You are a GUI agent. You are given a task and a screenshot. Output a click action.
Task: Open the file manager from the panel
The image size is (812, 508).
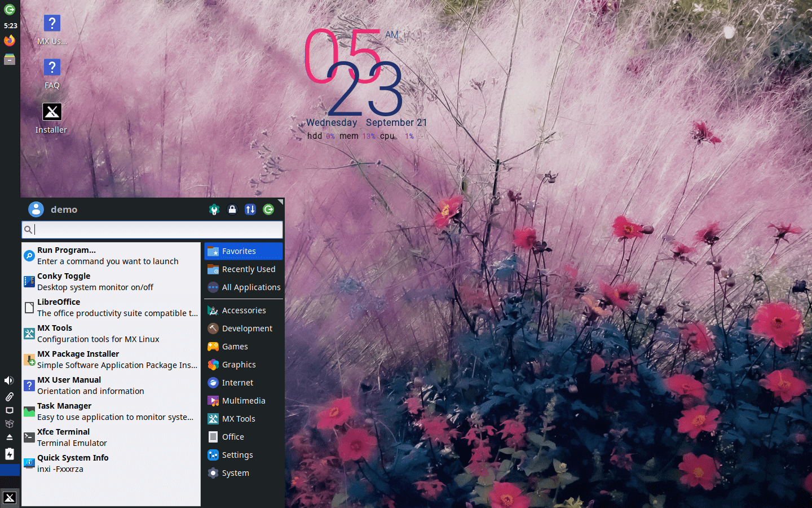click(9, 59)
